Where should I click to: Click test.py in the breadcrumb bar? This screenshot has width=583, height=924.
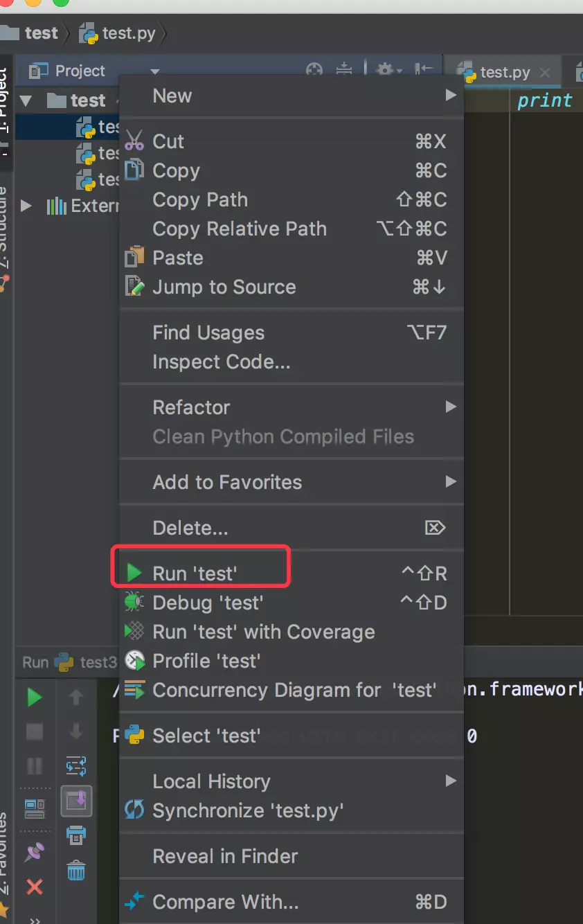(128, 33)
